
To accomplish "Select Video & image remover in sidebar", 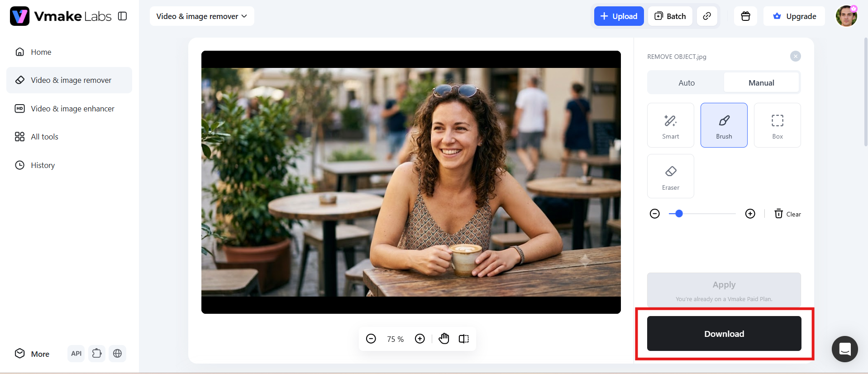I will pos(69,80).
